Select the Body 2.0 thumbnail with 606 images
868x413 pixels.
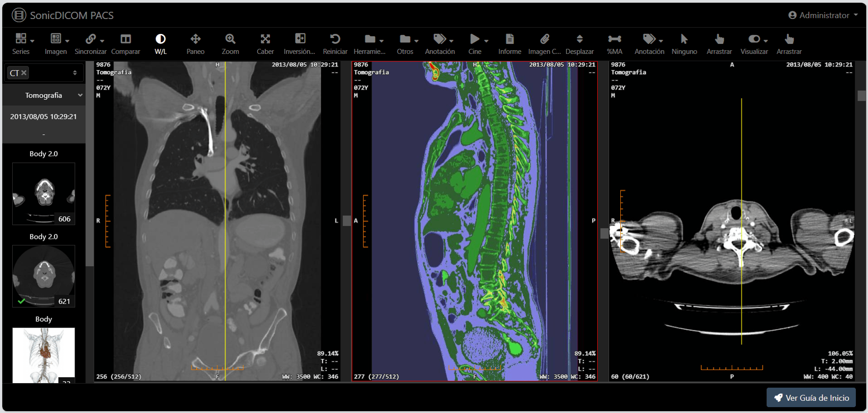pos(43,194)
